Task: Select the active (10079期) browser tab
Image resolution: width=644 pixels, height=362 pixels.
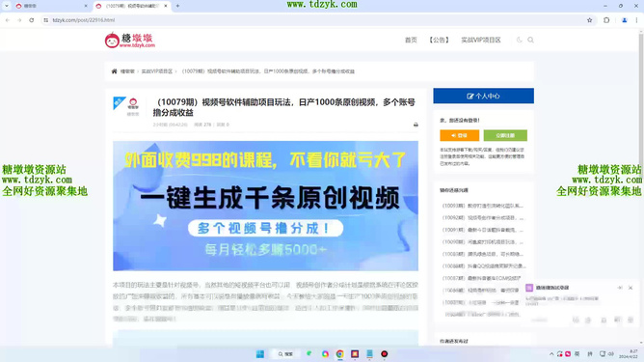Action: (x=131, y=6)
